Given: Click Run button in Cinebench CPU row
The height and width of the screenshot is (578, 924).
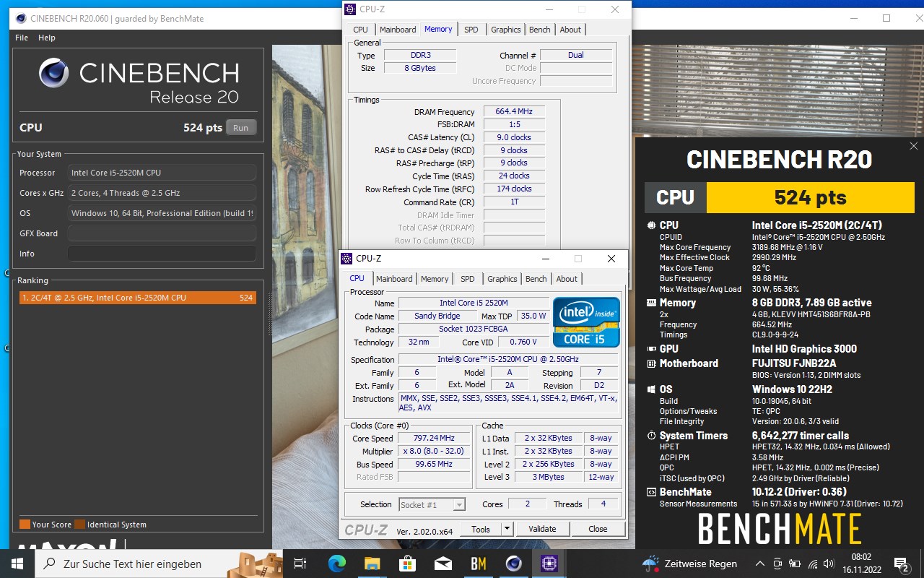Looking at the screenshot, I should (x=241, y=127).
